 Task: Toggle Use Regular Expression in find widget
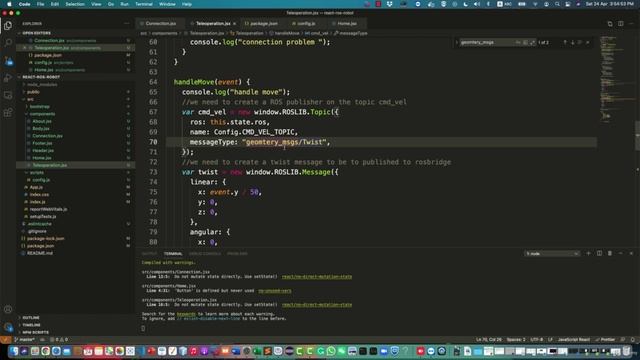532,42
